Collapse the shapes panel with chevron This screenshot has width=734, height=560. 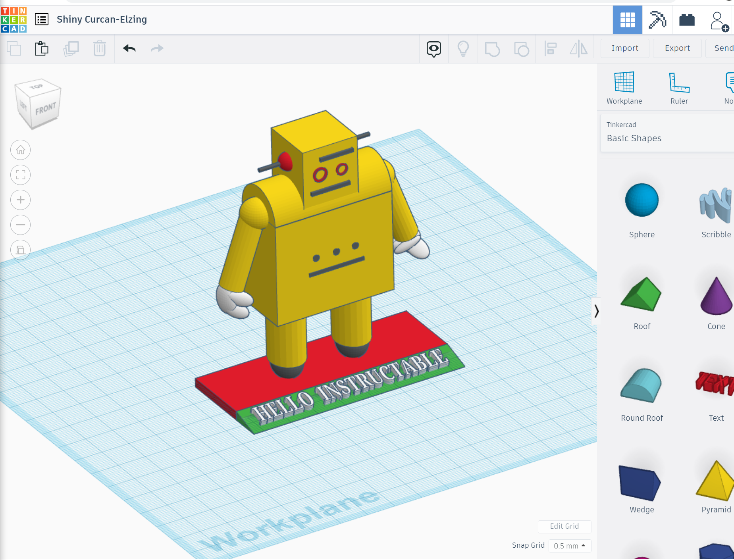pyautogui.click(x=596, y=311)
